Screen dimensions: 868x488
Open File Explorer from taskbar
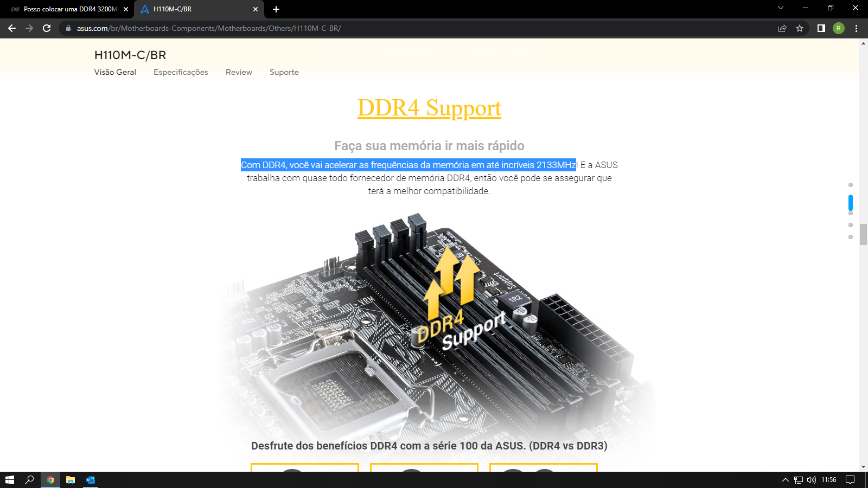click(x=71, y=480)
